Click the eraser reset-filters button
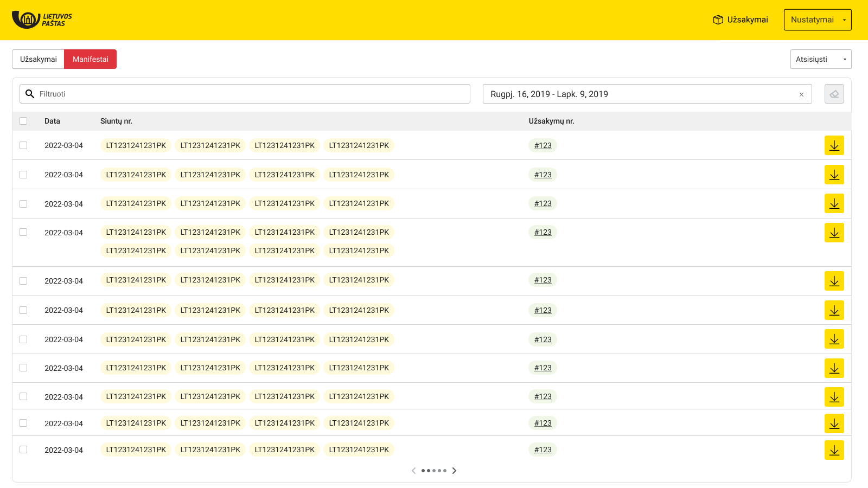Screen dimensions: 868x488 point(834,94)
